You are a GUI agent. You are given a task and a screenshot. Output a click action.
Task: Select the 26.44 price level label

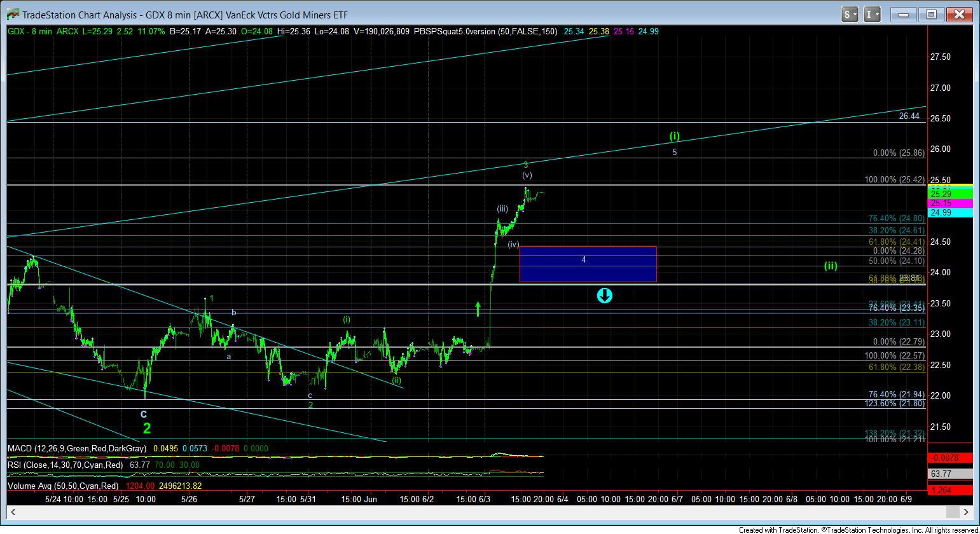tap(909, 116)
